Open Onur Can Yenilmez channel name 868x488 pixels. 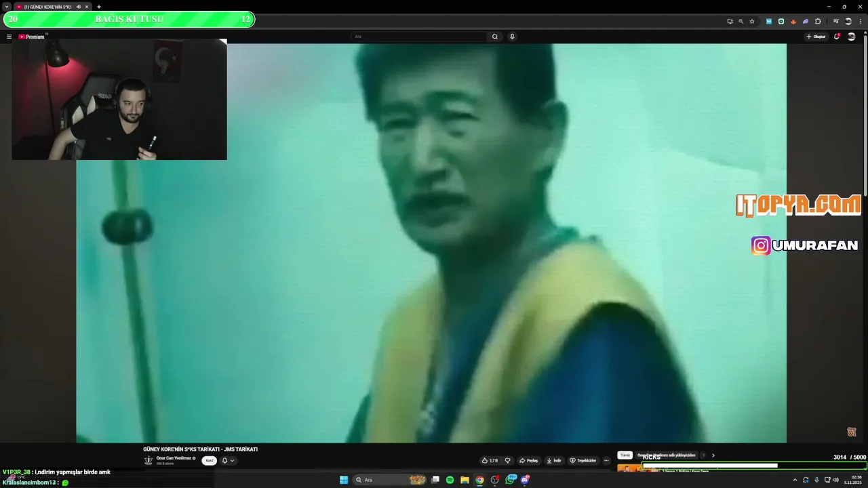[x=174, y=458]
